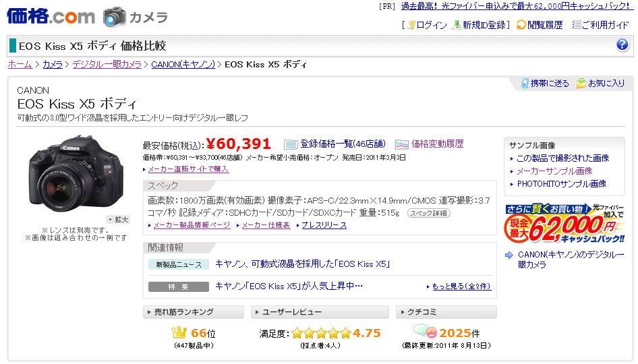This screenshot has height=364, width=638.
Task: Open 登録価格一覧(46店舗) price list
Action: pos(335,144)
